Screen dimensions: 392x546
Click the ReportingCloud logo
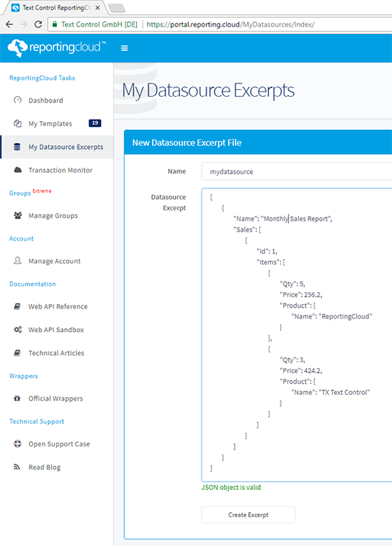tap(56, 48)
